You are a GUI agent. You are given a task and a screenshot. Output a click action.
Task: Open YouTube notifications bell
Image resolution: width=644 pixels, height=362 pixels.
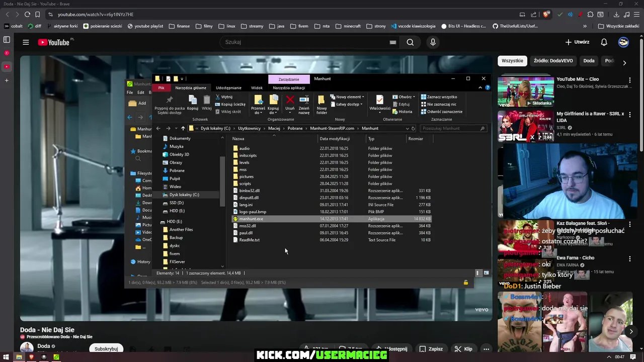click(604, 42)
